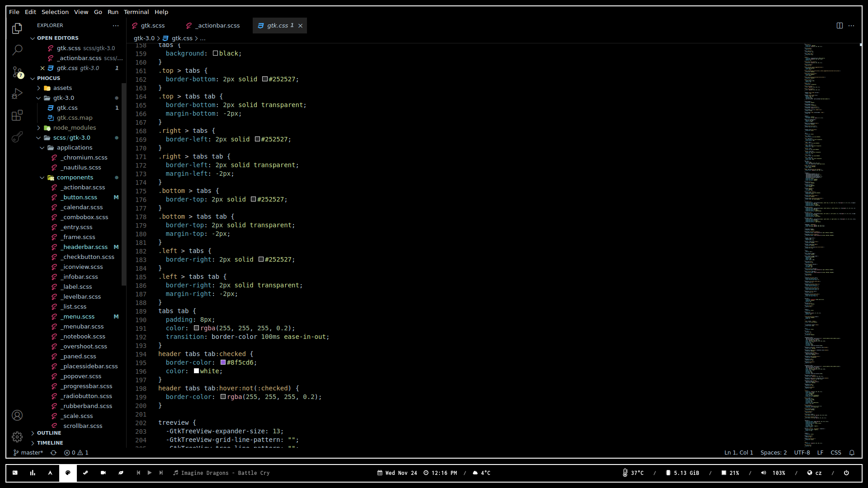This screenshot has height=488, width=868.
Task: Click the split editor right icon
Action: (840, 26)
